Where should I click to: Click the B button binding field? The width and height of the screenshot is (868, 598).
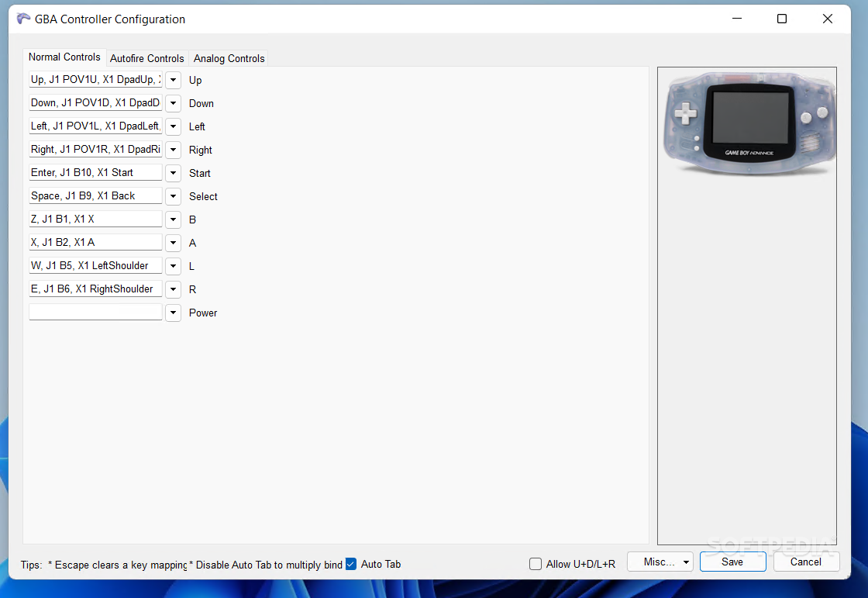tap(96, 219)
